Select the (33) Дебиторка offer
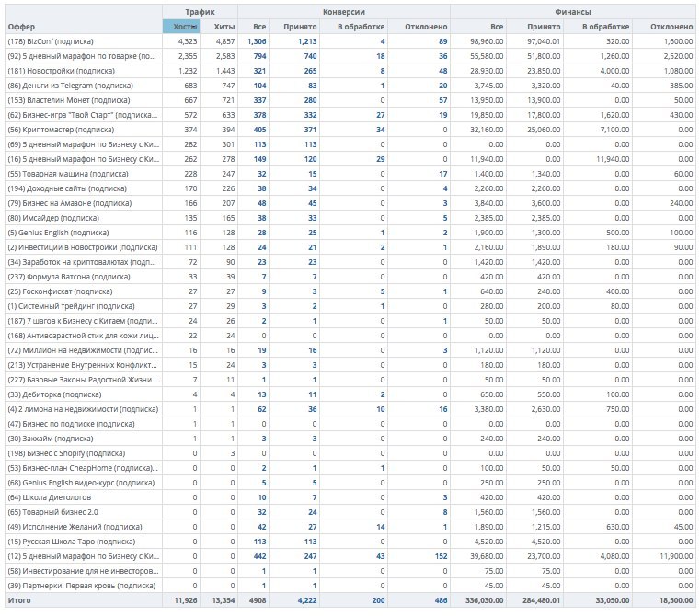700x616 pixels. 54,395
